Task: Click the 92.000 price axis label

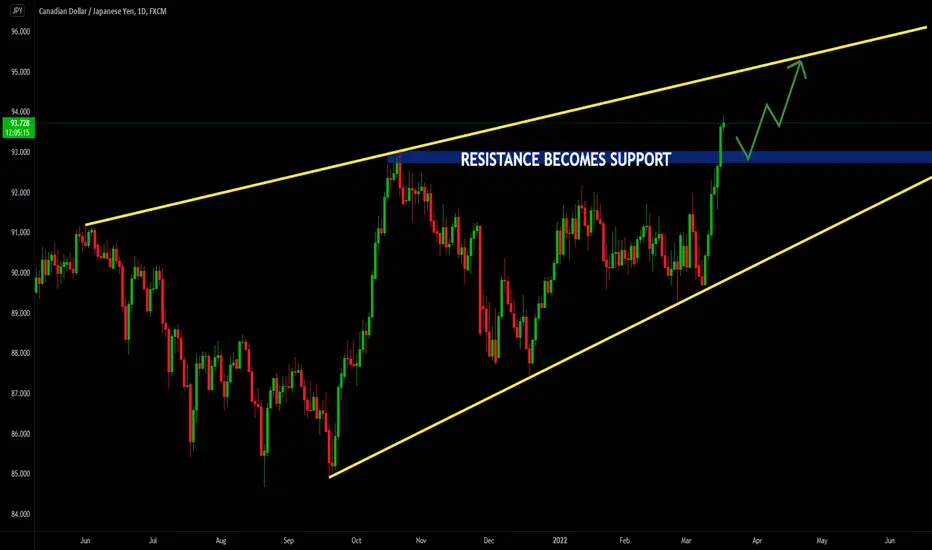Action: tap(20, 193)
